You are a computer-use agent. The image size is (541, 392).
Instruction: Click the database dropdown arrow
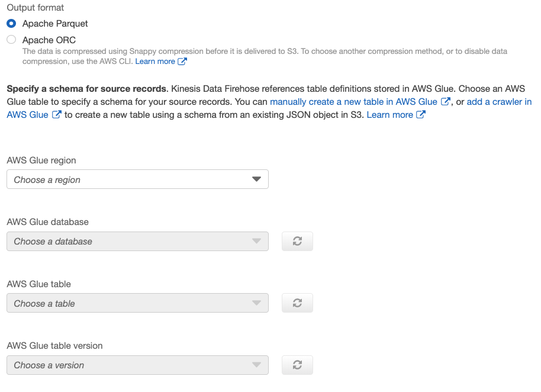point(256,241)
